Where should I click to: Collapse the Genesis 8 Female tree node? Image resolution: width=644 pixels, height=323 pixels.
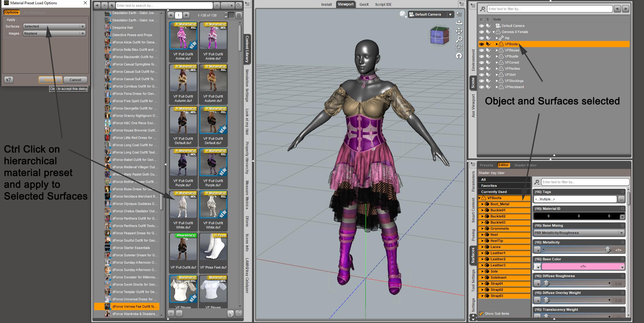tap(494, 32)
